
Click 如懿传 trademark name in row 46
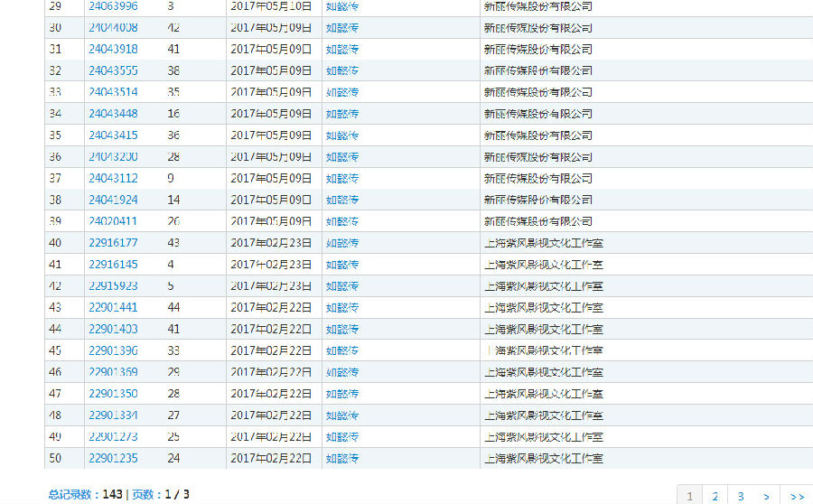(x=342, y=372)
